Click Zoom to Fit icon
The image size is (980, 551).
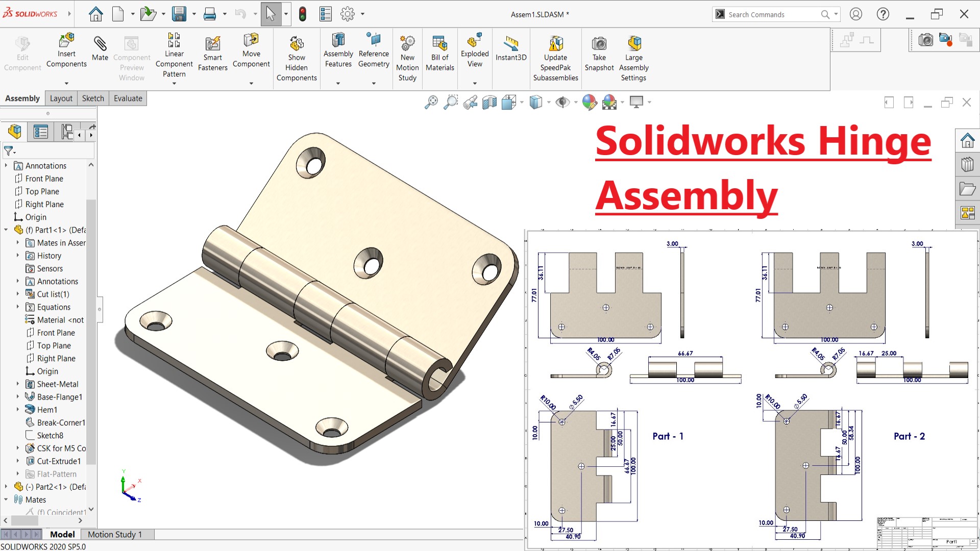coord(431,102)
